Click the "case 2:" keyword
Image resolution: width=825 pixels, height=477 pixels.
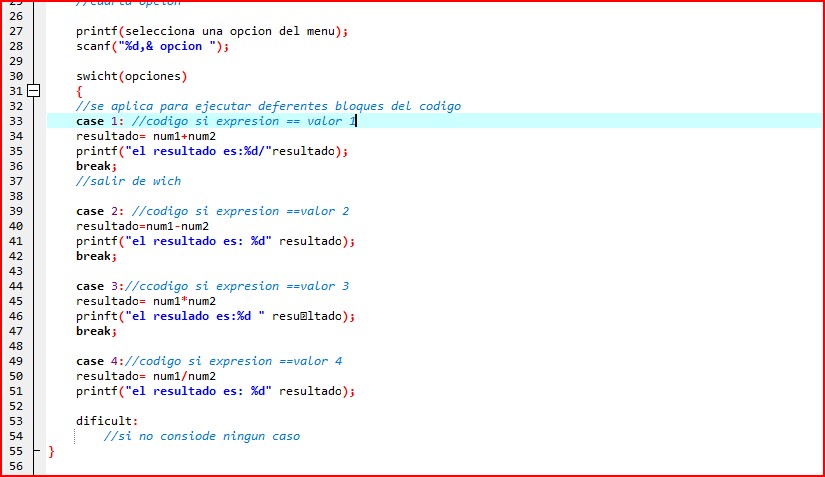click(99, 211)
